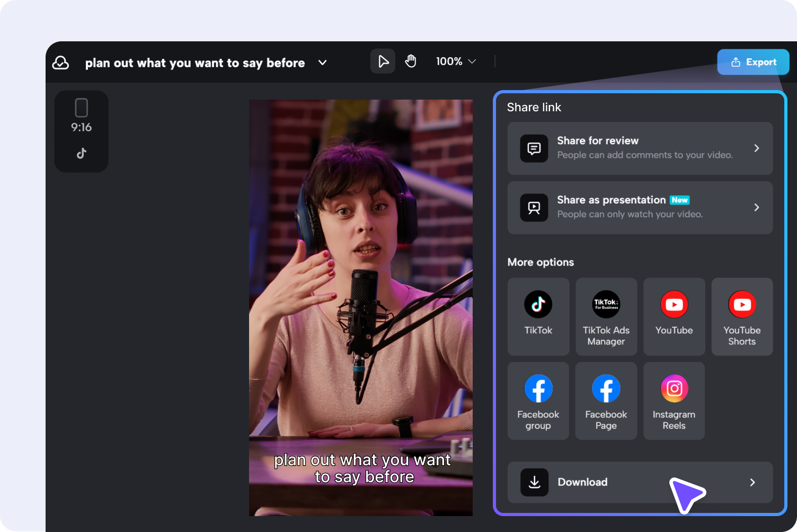Open TikTok Ads Manager sharing option
This screenshot has width=797, height=532.
click(x=606, y=316)
